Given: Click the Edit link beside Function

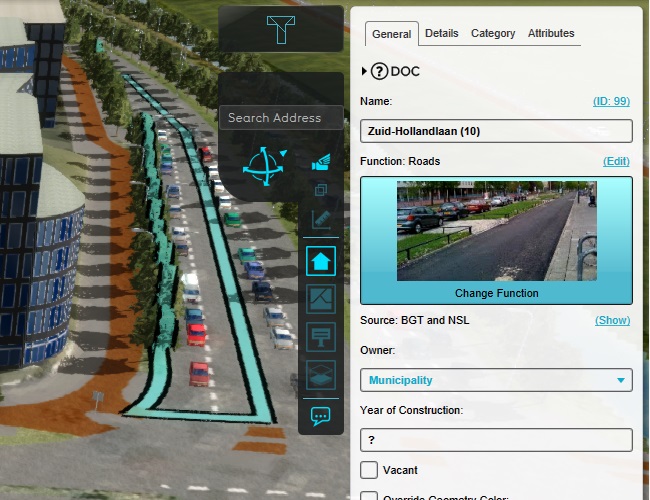Looking at the screenshot, I should [x=616, y=161].
